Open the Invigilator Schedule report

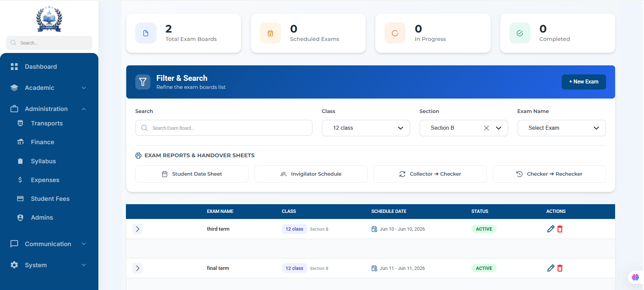tap(311, 174)
